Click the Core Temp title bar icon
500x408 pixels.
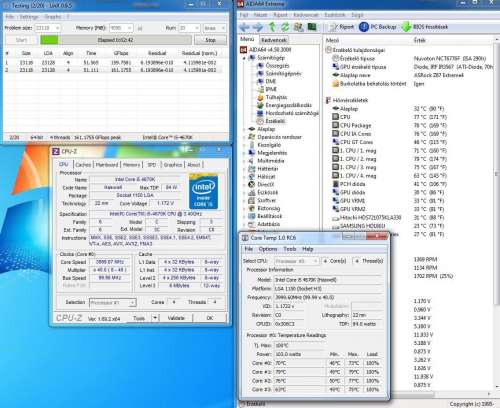245,238
